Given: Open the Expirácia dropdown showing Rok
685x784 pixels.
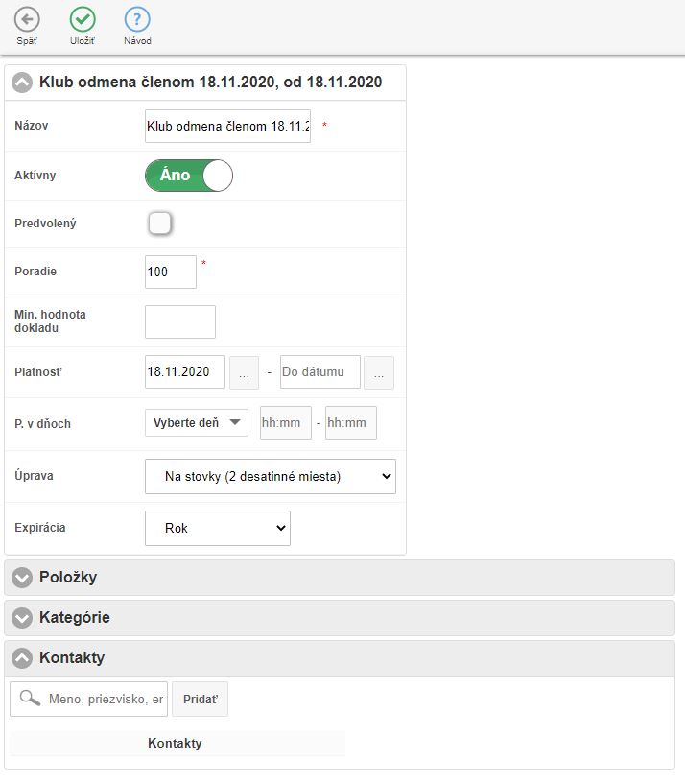Looking at the screenshot, I should 217,528.
